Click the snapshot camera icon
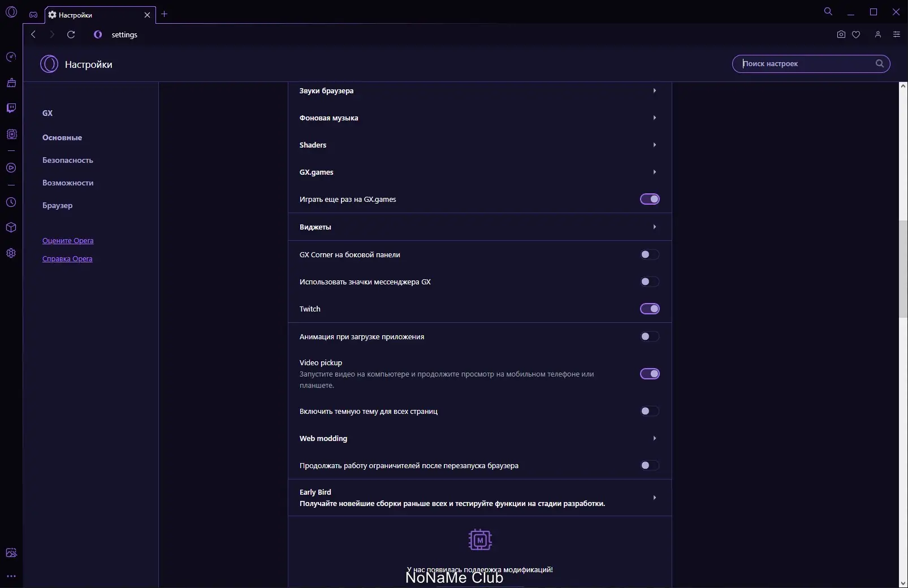 [841, 34]
